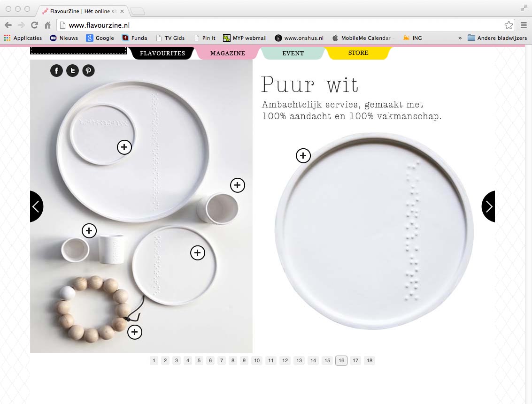Open the EVENT tab
This screenshot has width=532, height=404.
(x=293, y=53)
